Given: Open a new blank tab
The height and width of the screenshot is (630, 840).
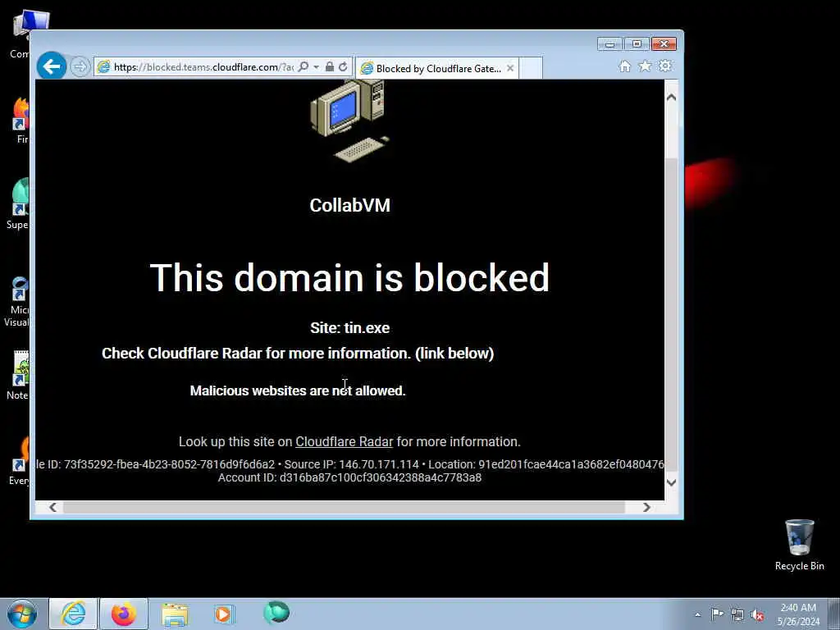Looking at the screenshot, I should (531, 69).
